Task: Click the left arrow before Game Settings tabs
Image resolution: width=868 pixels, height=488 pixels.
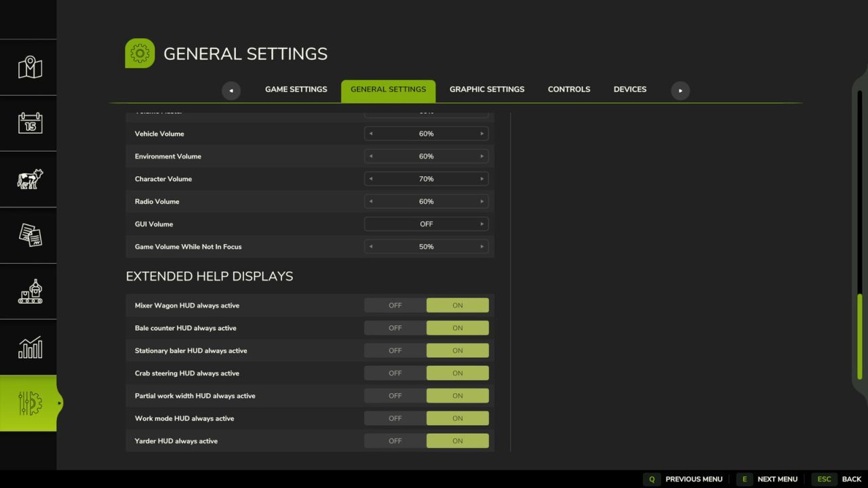Action: tap(231, 90)
